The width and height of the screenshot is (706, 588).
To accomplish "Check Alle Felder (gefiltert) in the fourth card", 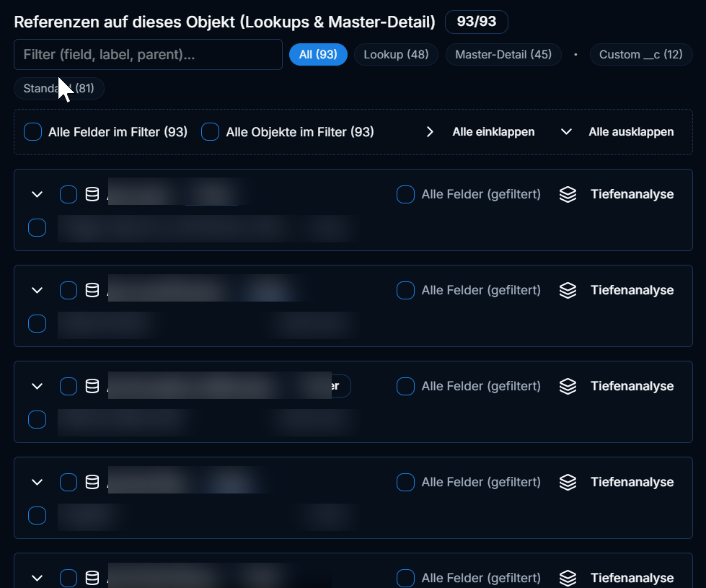I will click(x=406, y=483).
